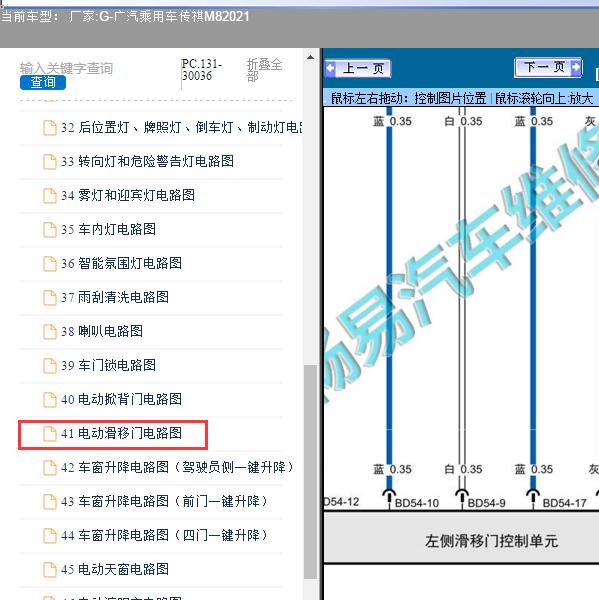Image resolution: width=599 pixels, height=600 pixels.
Task: Click document icon beside 33 转向灯
Action: coord(50,162)
